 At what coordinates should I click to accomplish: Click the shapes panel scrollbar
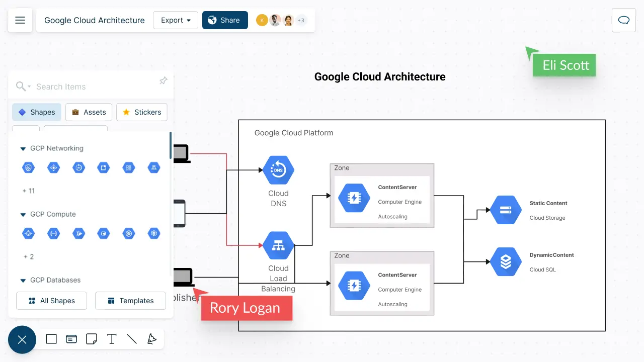tap(171, 146)
